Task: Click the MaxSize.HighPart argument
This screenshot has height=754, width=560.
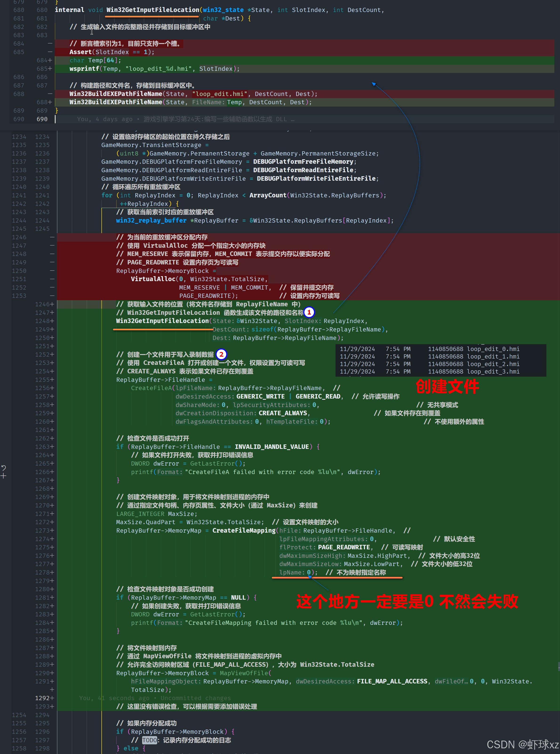Action: (x=377, y=556)
